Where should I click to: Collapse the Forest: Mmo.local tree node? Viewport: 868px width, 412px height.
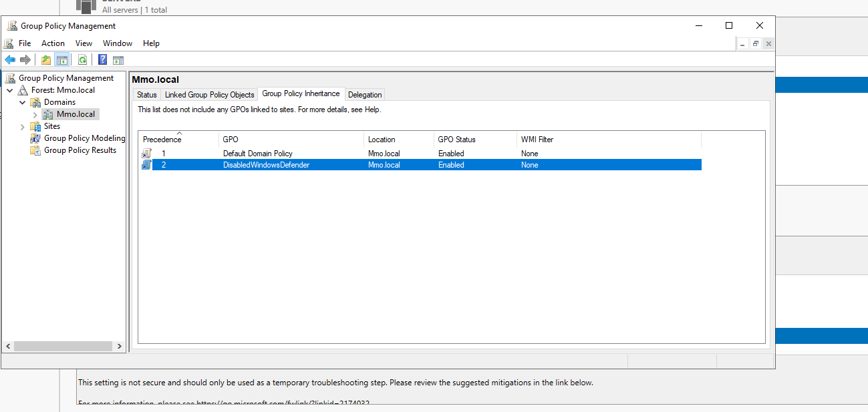(10, 90)
